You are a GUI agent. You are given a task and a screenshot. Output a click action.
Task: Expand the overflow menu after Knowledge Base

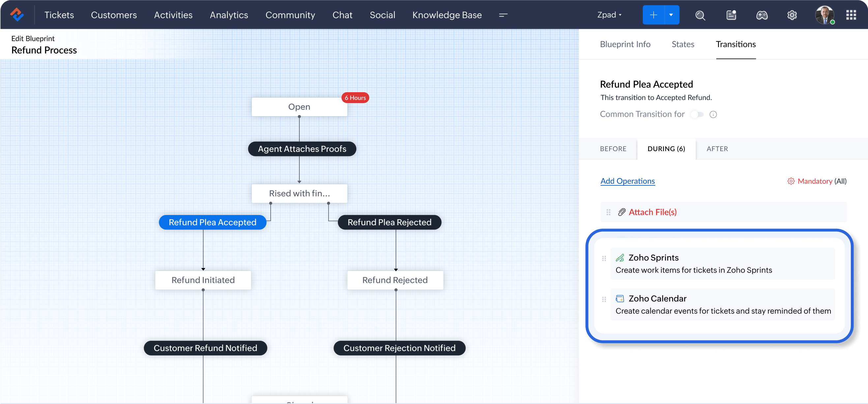pos(503,15)
